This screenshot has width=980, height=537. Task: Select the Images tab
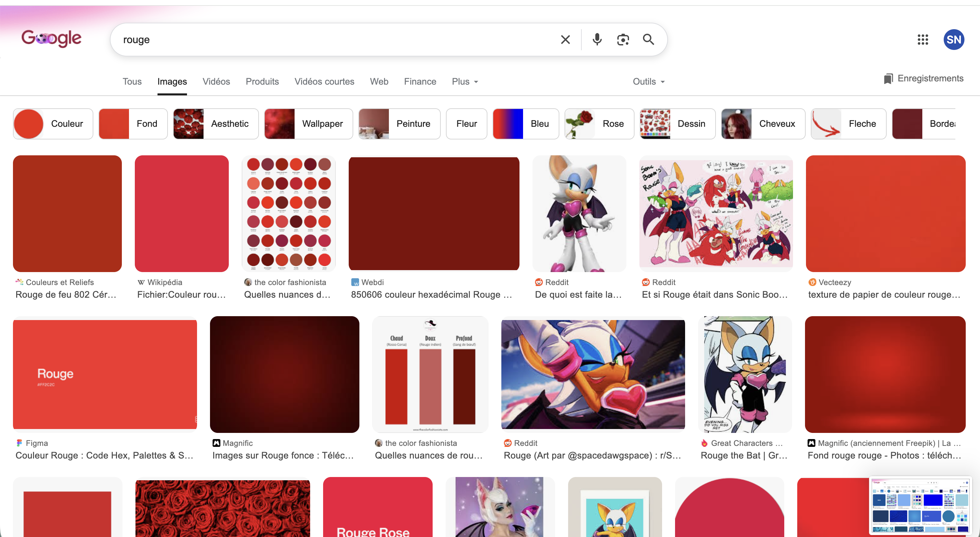[172, 81]
